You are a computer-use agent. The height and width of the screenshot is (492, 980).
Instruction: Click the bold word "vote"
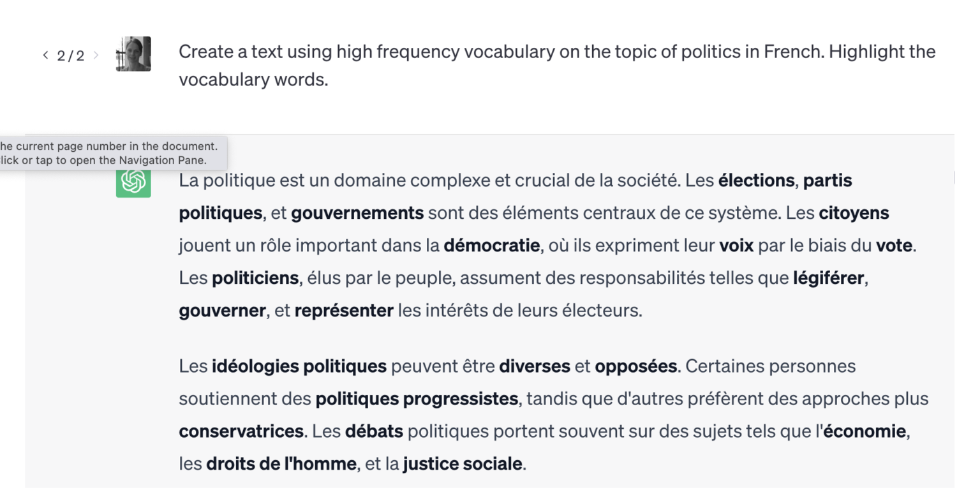pyautogui.click(x=894, y=246)
